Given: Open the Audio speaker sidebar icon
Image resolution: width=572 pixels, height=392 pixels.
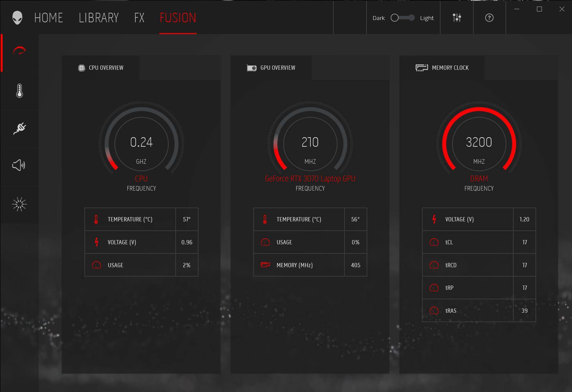Looking at the screenshot, I should pos(19,165).
